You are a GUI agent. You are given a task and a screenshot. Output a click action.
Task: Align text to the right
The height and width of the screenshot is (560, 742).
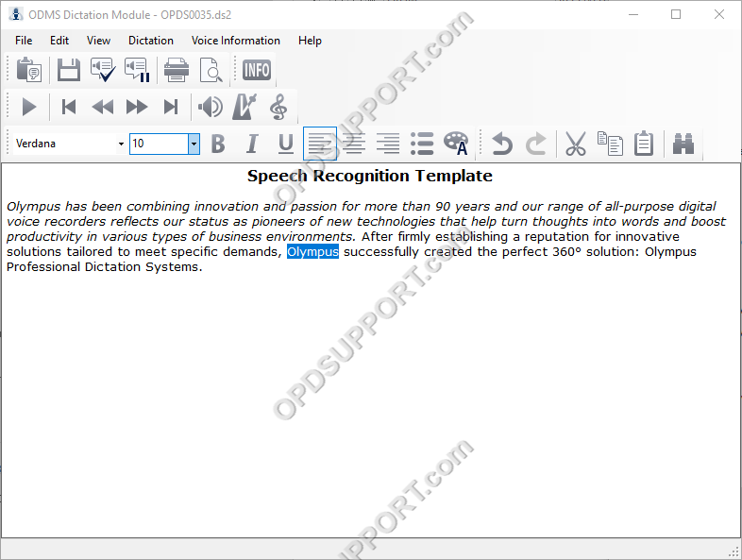[388, 144]
